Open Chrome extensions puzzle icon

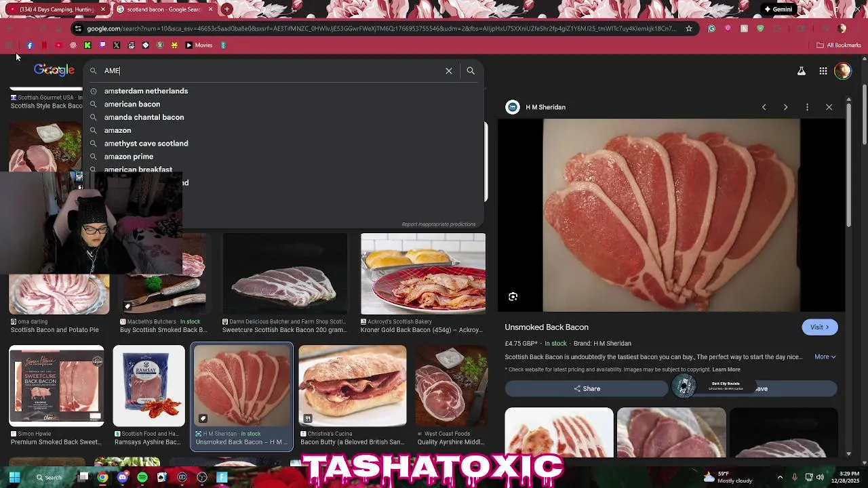tap(776, 28)
